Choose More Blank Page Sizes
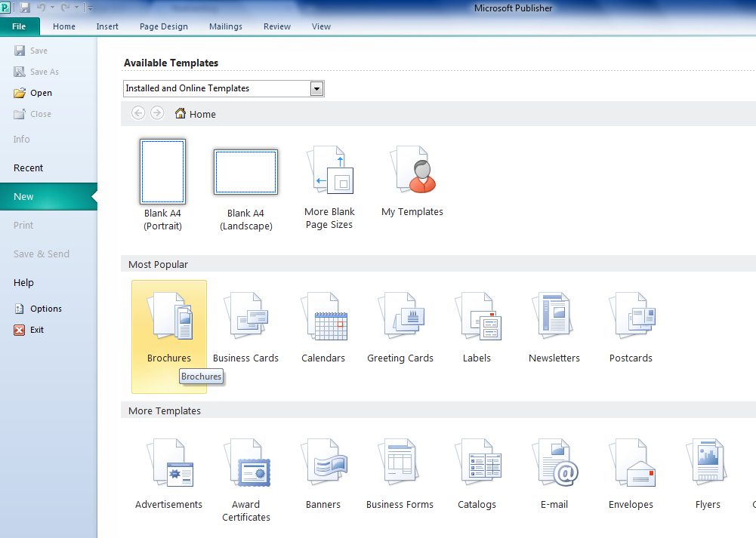Viewport: 756px width, 538px height. pos(330,188)
